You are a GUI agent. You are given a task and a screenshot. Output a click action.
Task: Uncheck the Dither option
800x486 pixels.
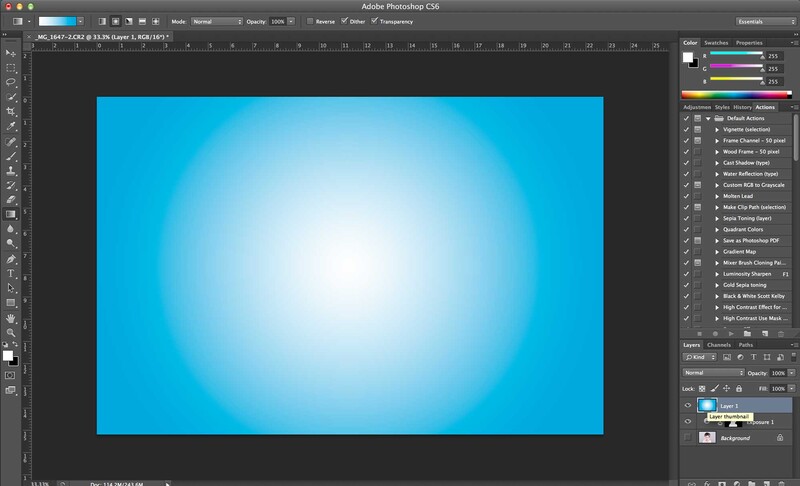(x=344, y=21)
